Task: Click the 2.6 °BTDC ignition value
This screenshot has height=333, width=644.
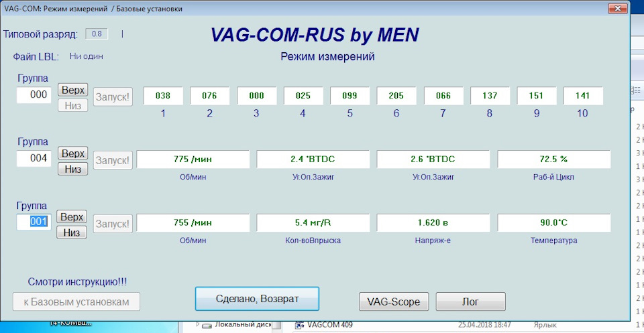Action: (x=433, y=159)
